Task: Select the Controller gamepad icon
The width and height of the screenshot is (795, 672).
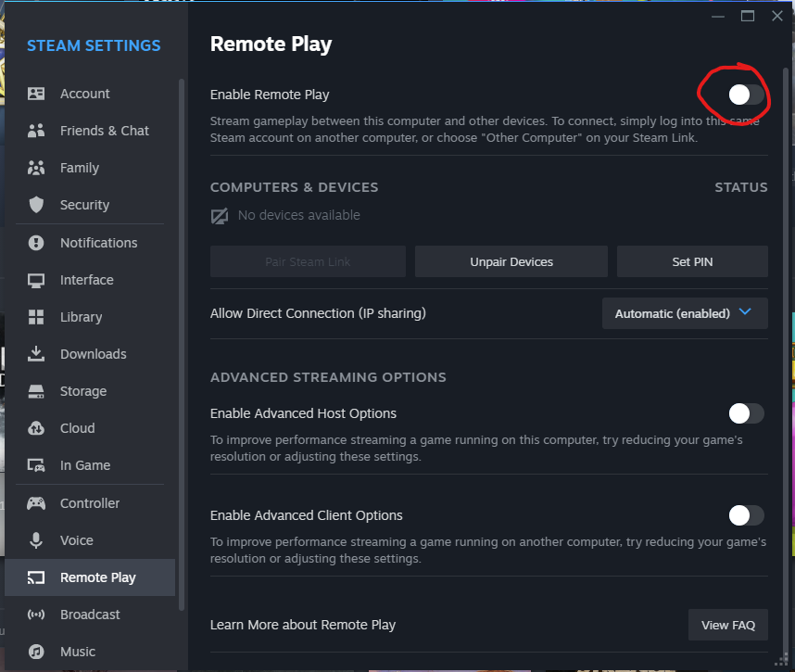Action: [x=36, y=503]
